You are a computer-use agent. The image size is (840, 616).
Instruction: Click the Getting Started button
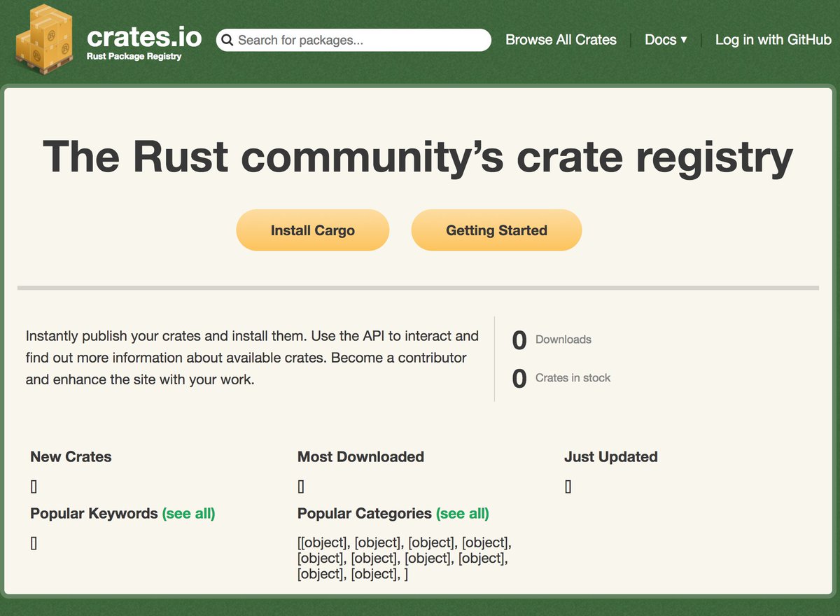coord(496,230)
